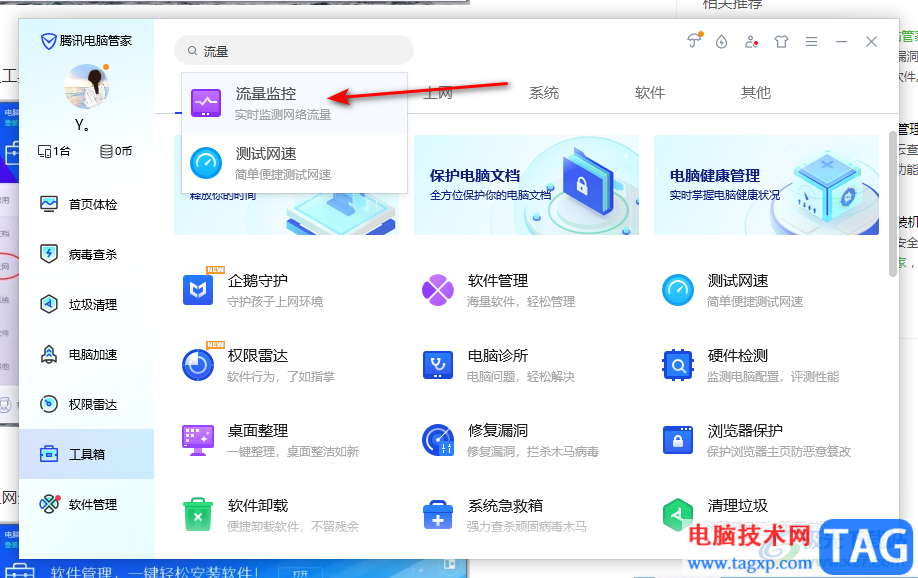Go to 垃圾清理 in sidebar
918x578 pixels.
pyautogui.click(x=86, y=304)
